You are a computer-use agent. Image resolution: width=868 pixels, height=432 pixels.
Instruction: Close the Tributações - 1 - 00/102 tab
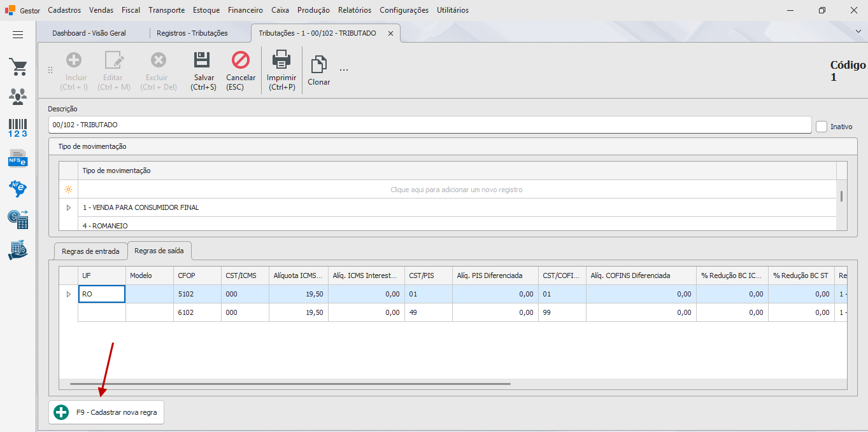[391, 33]
